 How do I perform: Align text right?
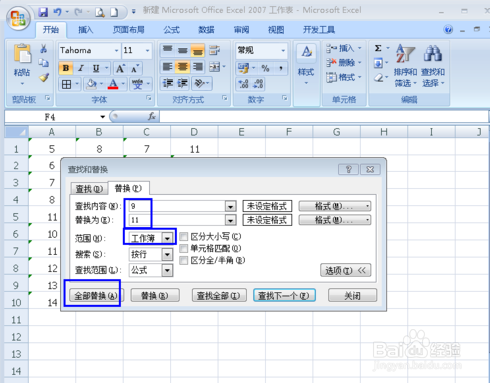click(x=198, y=67)
